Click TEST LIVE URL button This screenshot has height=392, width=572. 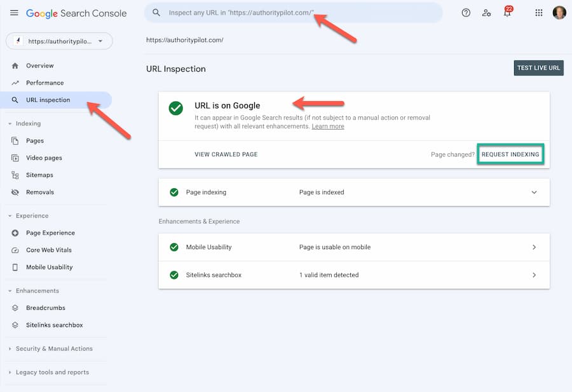tap(538, 68)
